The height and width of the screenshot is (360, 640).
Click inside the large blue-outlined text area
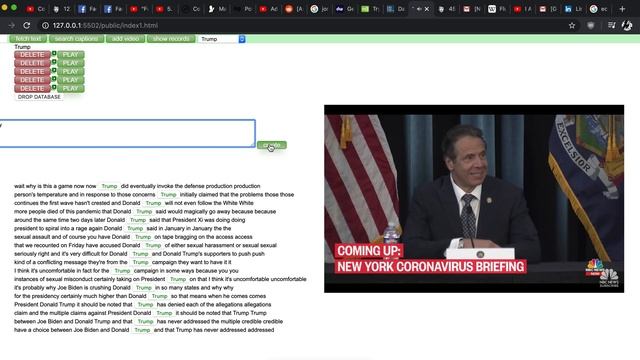pyautogui.click(x=127, y=133)
